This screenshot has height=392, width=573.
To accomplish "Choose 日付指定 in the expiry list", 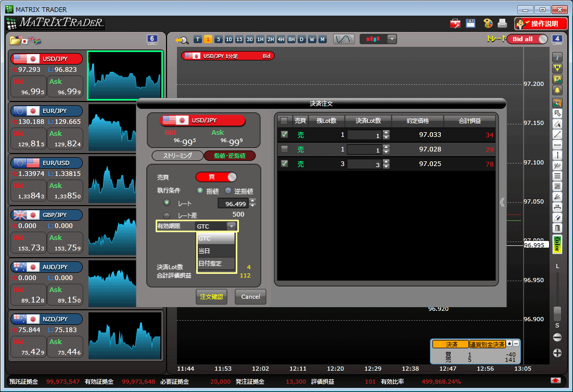I will [x=216, y=263].
